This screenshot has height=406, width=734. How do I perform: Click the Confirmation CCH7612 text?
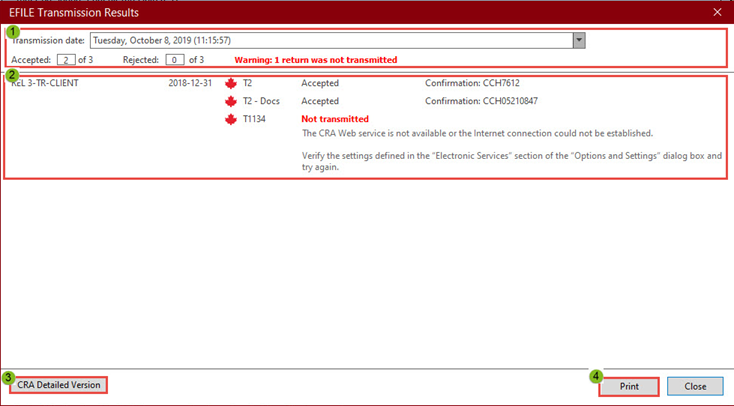pyautogui.click(x=472, y=83)
